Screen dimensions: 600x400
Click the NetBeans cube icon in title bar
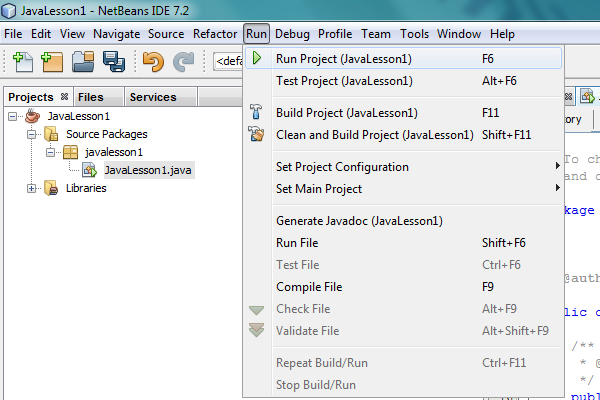click(8, 10)
